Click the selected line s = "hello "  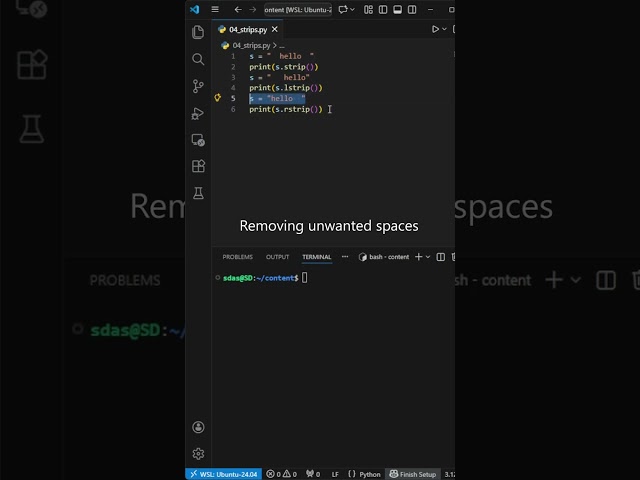tap(277, 98)
